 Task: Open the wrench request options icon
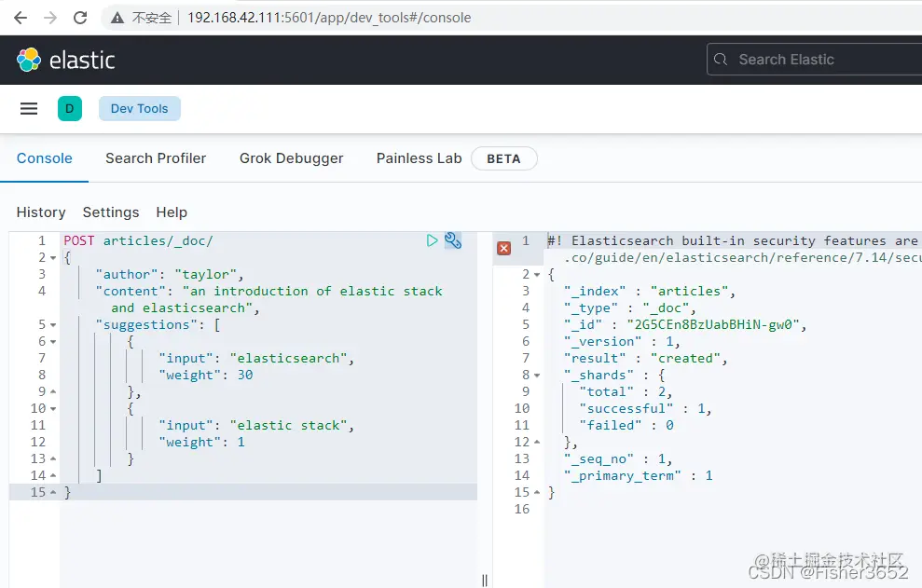point(453,240)
